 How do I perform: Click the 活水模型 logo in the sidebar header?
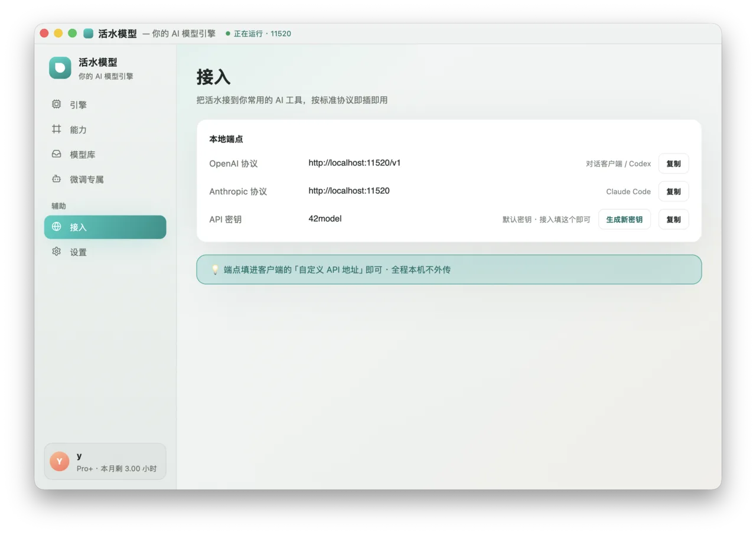60,68
